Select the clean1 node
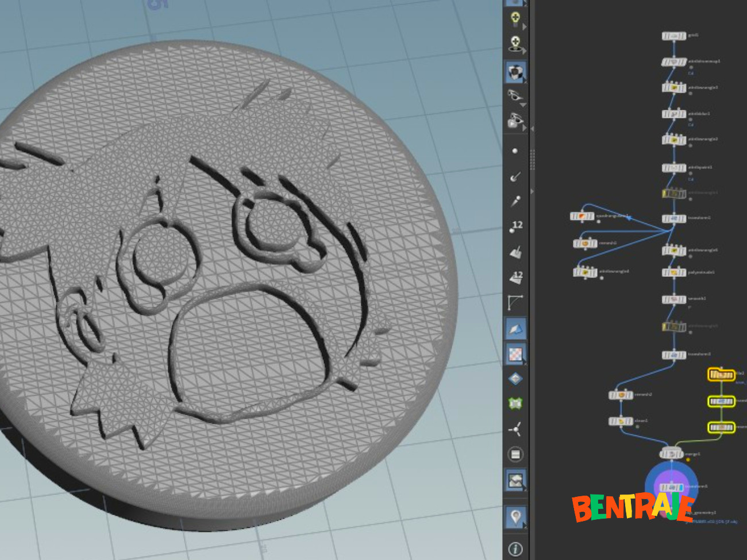Image resolution: width=747 pixels, height=560 pixels. click(x=621, y=421)
